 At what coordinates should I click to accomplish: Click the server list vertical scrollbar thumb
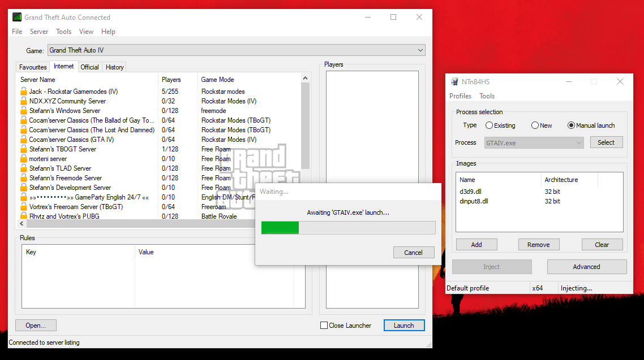tap(305, 126)
